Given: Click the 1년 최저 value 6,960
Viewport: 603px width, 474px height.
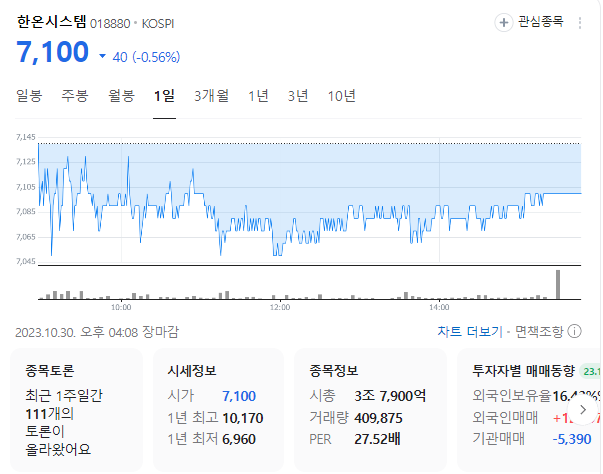Looking at the screenshot, I should pos(239,439).
